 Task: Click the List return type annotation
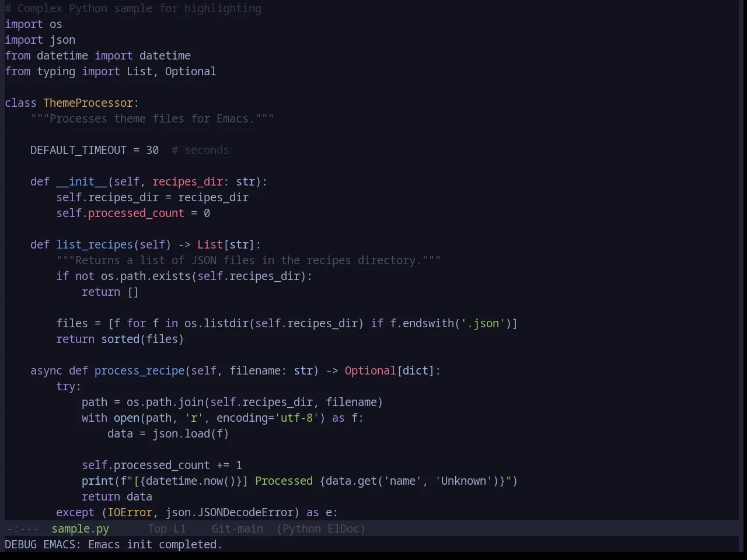coord(210,244)
